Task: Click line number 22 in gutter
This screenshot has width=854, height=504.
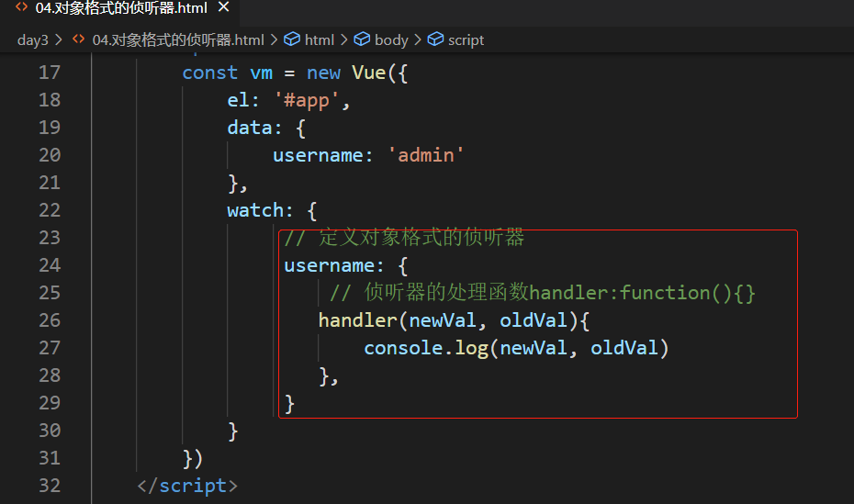Action: point(50,210)
